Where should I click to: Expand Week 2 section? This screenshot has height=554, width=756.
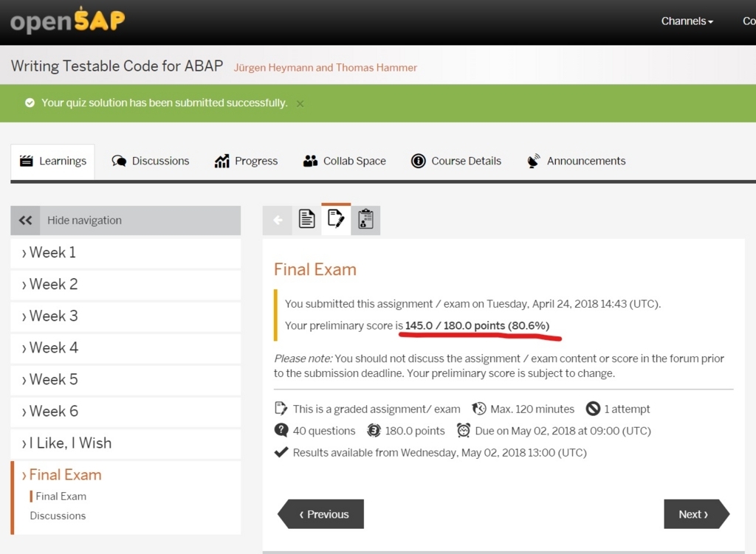pos(126,285)
